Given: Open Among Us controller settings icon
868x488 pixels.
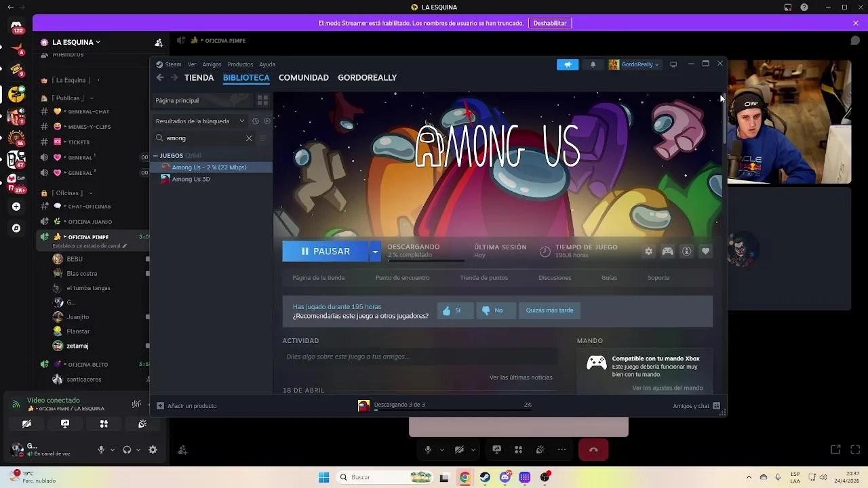Looking at the screenshot, I should [x=667, y=251].
